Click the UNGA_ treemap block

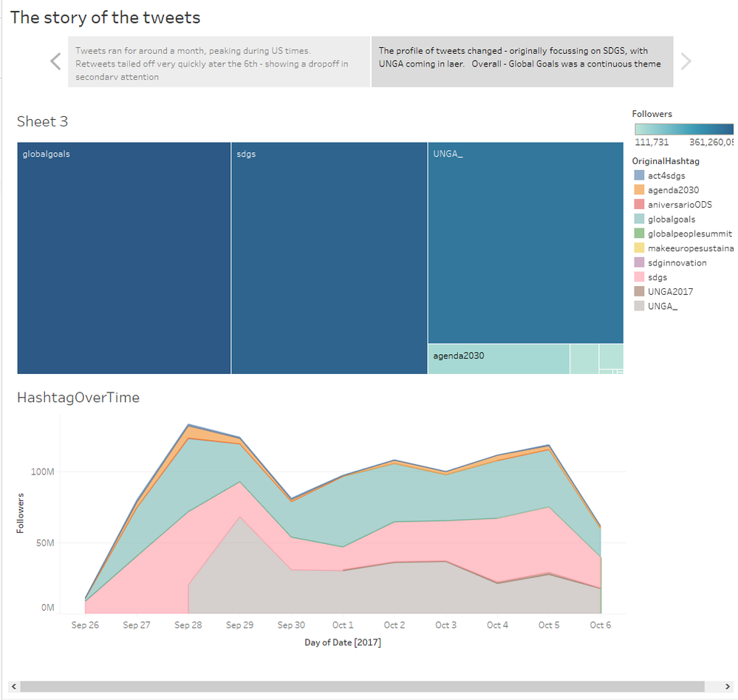[525, 244]
